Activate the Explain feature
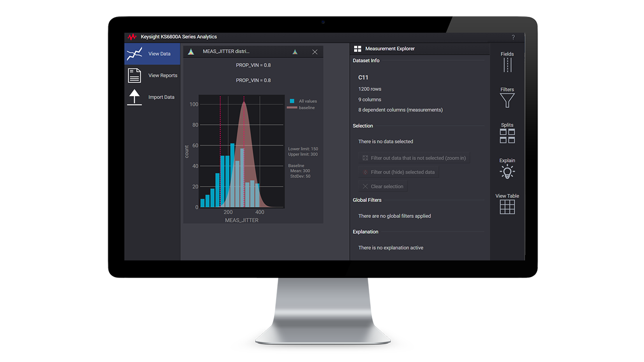The image size is (644, 362). tap(507, 167)
